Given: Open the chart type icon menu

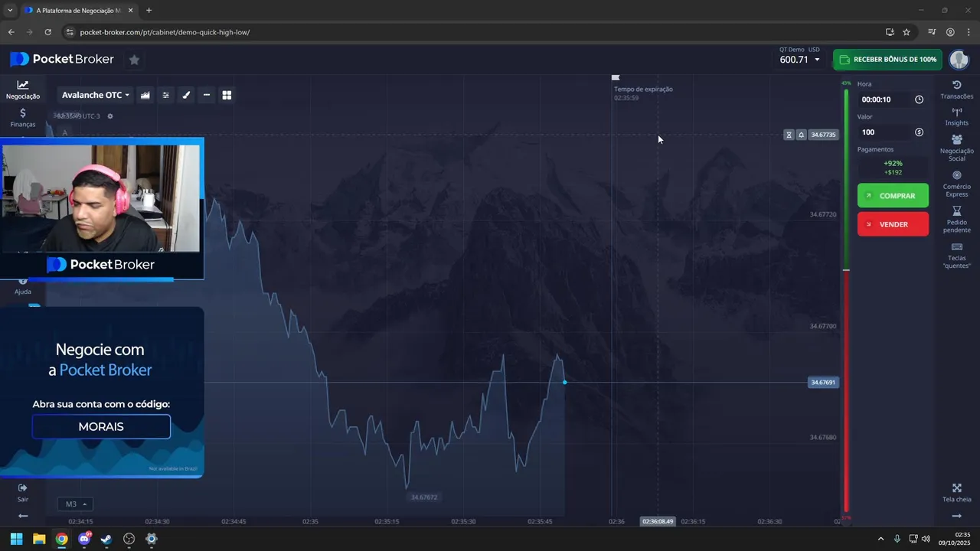Looking at the screenshot, I should click(x=145, y=95).
